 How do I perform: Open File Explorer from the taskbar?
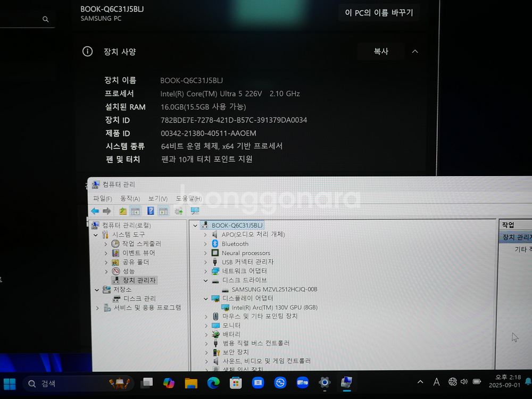click(x=191, y=383)
